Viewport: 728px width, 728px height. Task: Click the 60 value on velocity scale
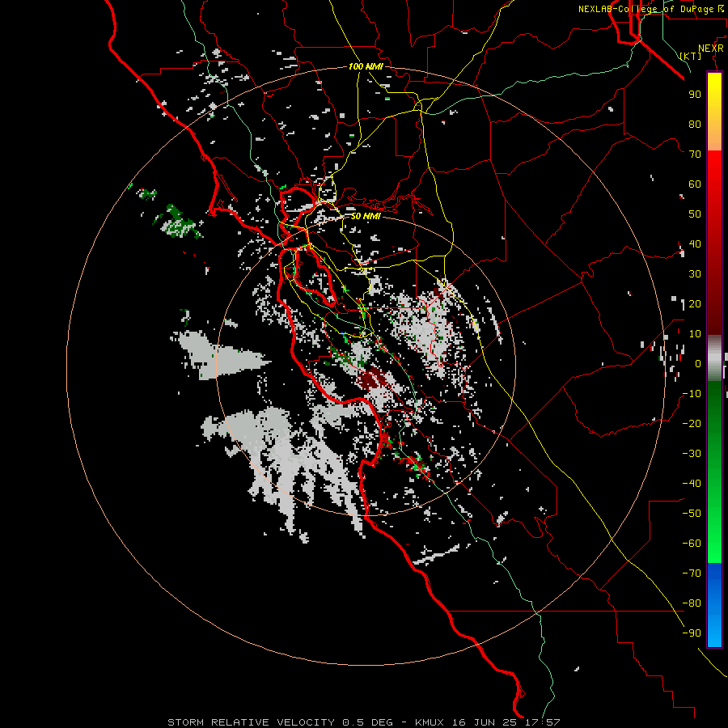(x=695, y=184)
